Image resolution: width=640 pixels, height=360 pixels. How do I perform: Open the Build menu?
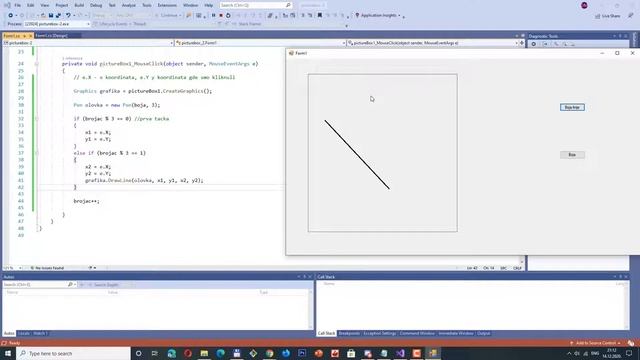79,5
